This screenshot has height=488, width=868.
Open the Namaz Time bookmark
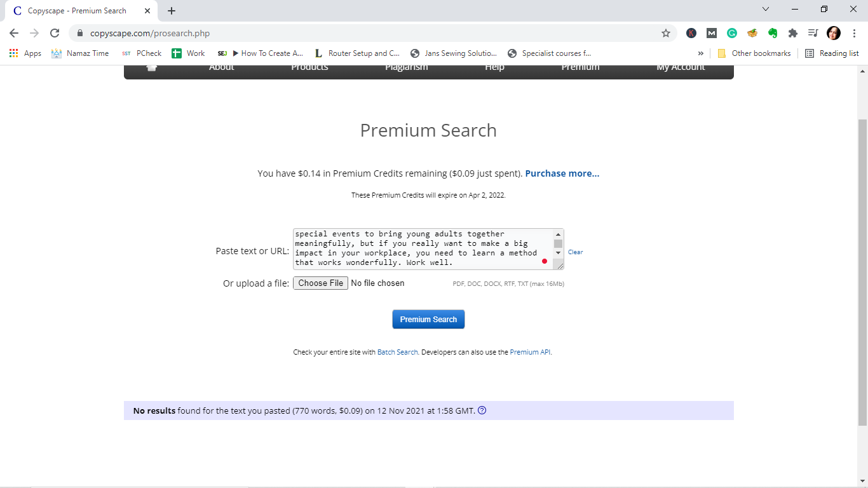click(80, 53)
